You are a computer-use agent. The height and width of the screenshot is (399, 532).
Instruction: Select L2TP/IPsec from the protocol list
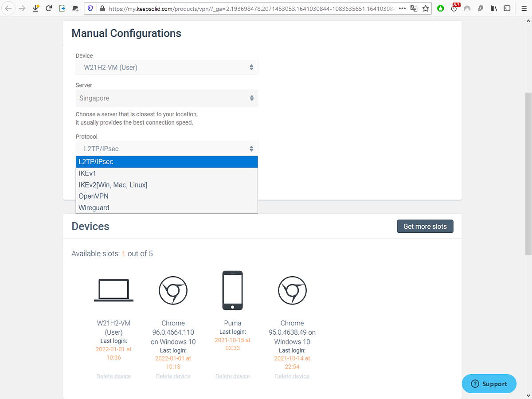[x=167, y=162]
